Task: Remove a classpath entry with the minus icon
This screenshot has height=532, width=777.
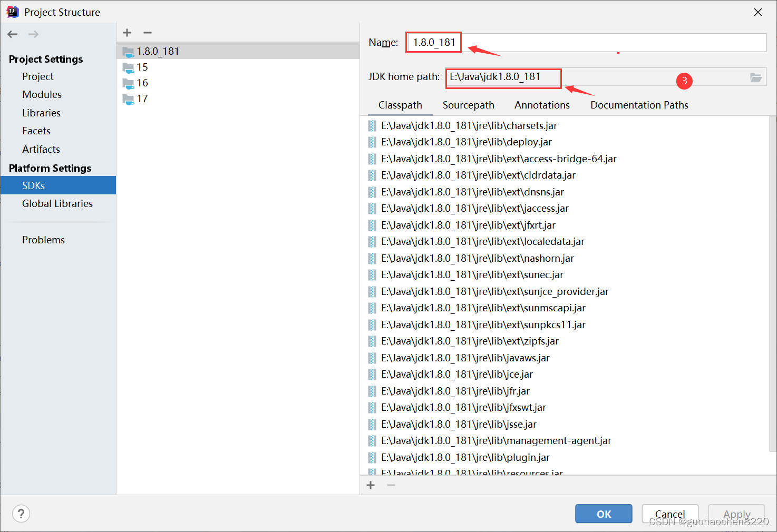Action: tap(391, 485)
